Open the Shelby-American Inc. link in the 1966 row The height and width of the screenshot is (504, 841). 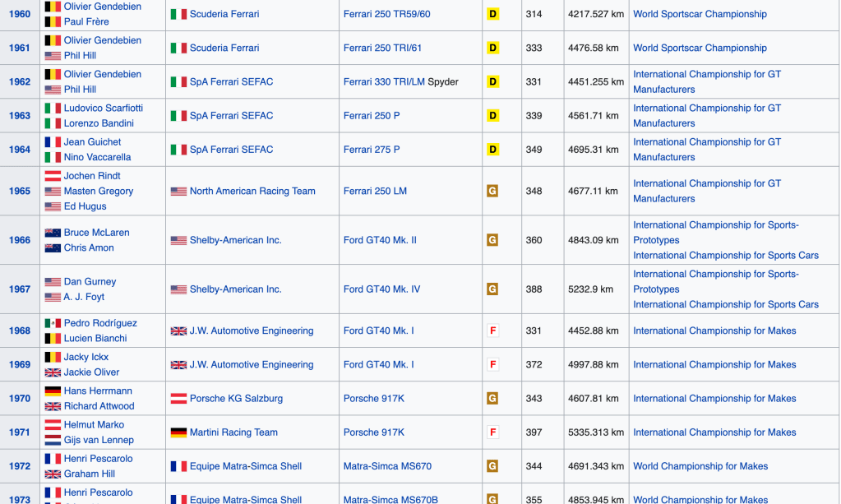[x=235, y=240]
